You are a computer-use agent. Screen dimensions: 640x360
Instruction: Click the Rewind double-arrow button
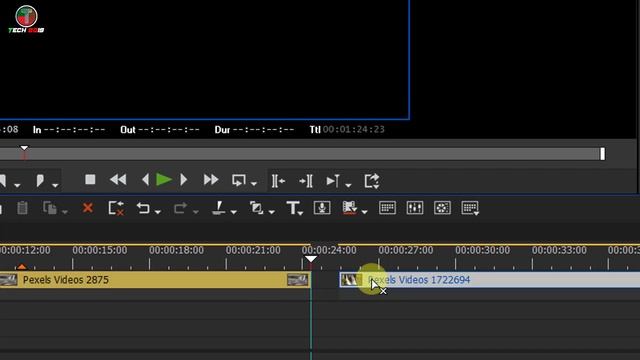coord(118,180)
